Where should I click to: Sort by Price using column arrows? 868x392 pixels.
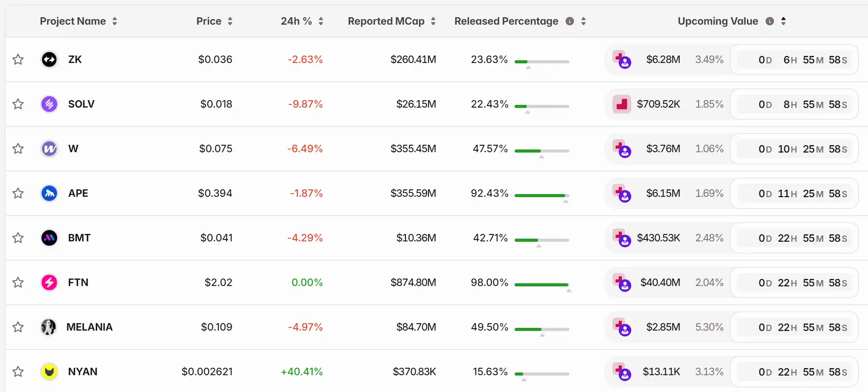point(230,21)
